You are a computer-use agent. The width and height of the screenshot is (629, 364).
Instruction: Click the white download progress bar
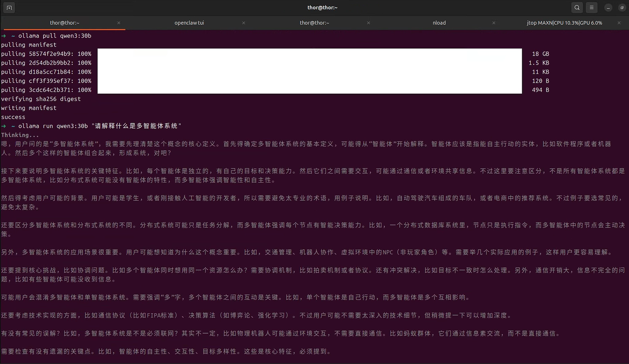click(x=310, y=71)
